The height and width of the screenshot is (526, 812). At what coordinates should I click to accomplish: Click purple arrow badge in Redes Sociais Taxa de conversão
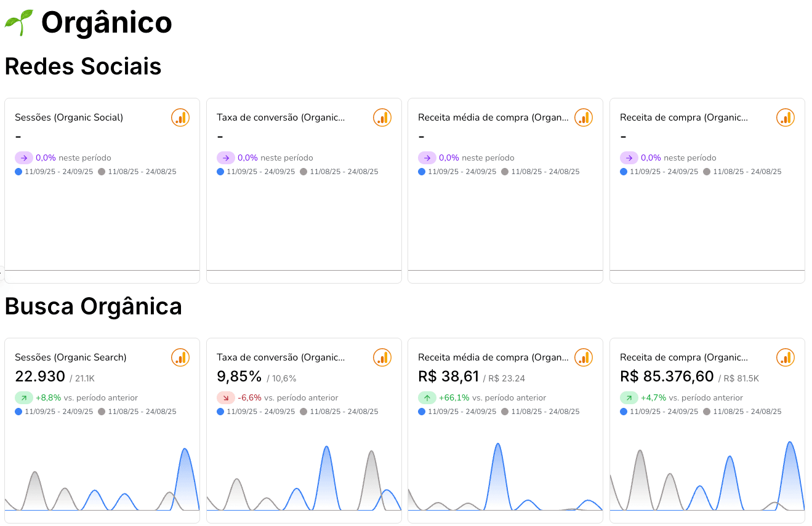click(x=226, y=158)
